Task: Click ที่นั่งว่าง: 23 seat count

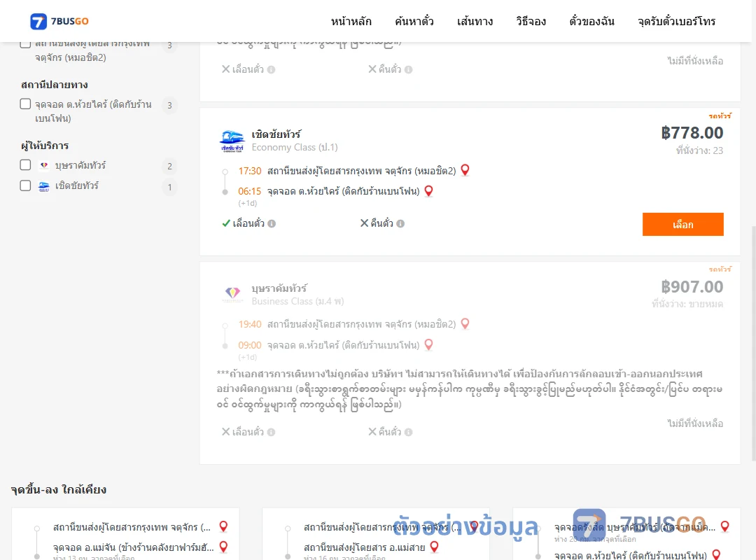Action: [699, 150]
